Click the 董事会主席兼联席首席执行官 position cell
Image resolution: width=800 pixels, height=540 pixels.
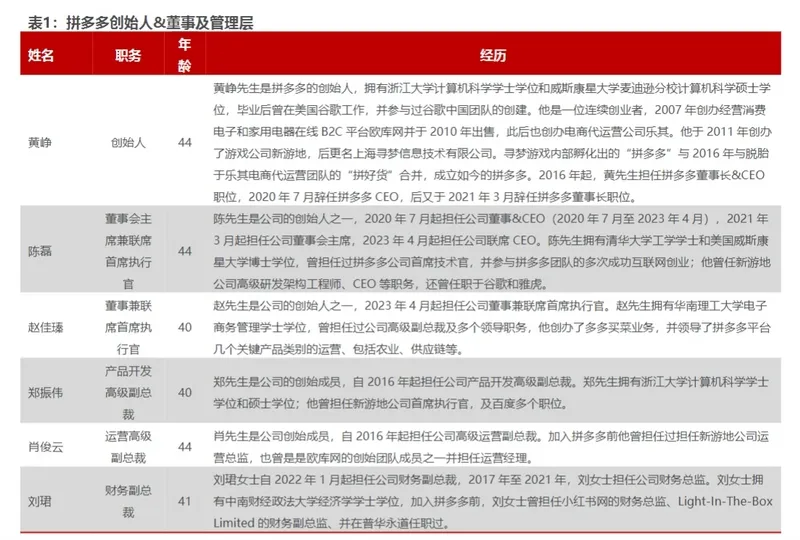(128, 251)
